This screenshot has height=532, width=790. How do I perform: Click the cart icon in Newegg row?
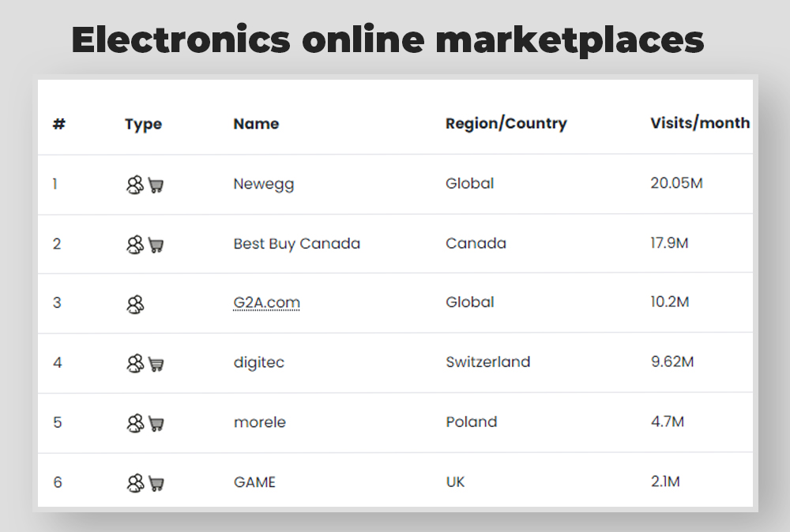156,185
